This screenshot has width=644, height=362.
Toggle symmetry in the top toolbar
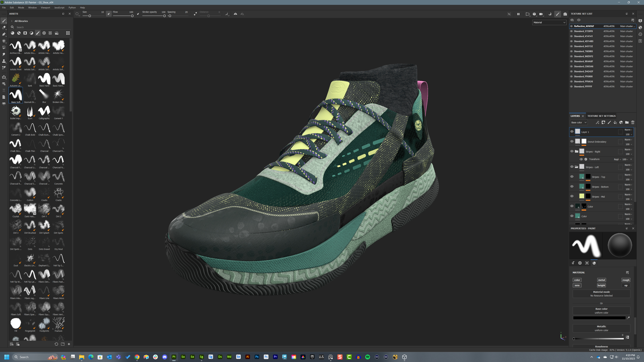pos(235,14)
